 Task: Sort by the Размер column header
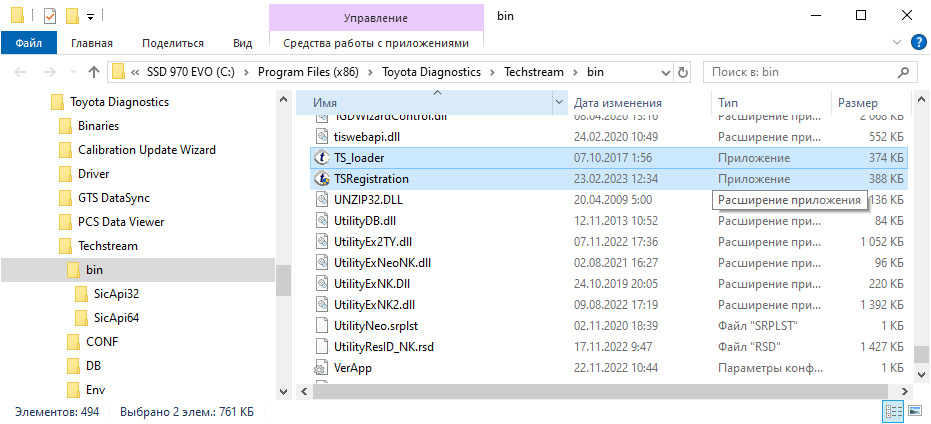click(x=870, y=103)
